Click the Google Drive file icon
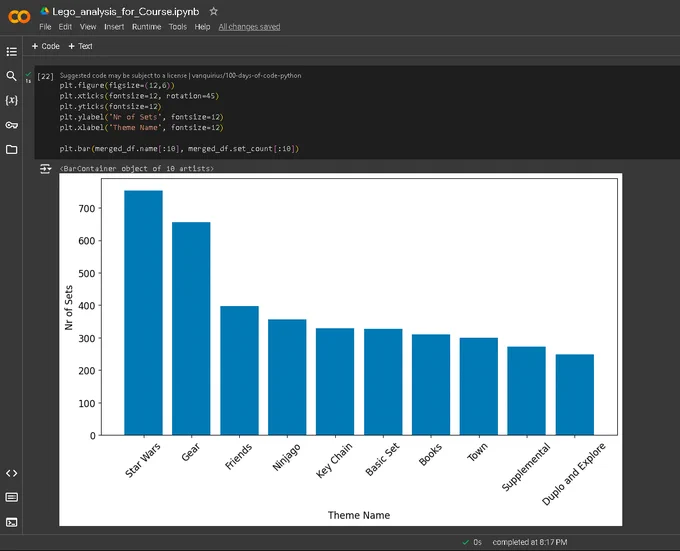680x551 pixels. pos(44,11)
